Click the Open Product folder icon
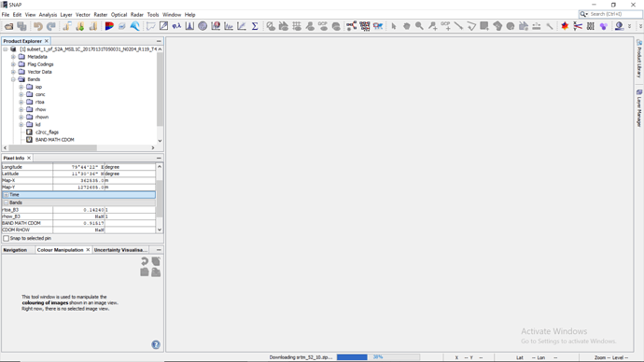This screenshot has height=362, width=644. tap(8, 26)
